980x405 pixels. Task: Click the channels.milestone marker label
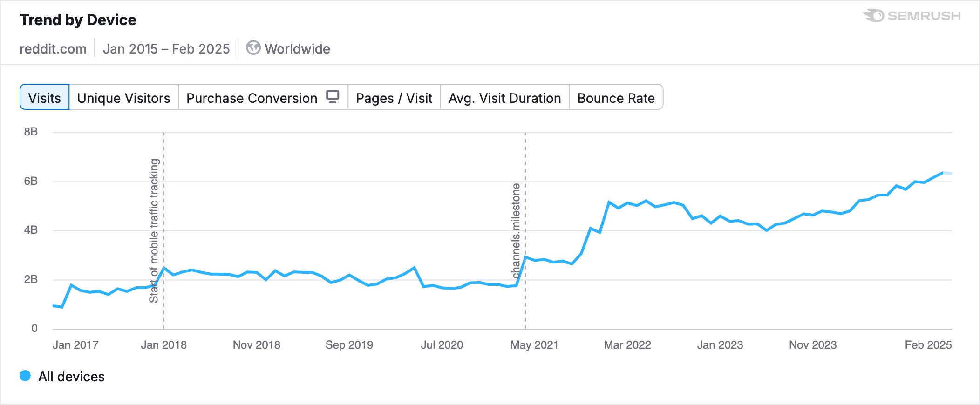[516, 231]
